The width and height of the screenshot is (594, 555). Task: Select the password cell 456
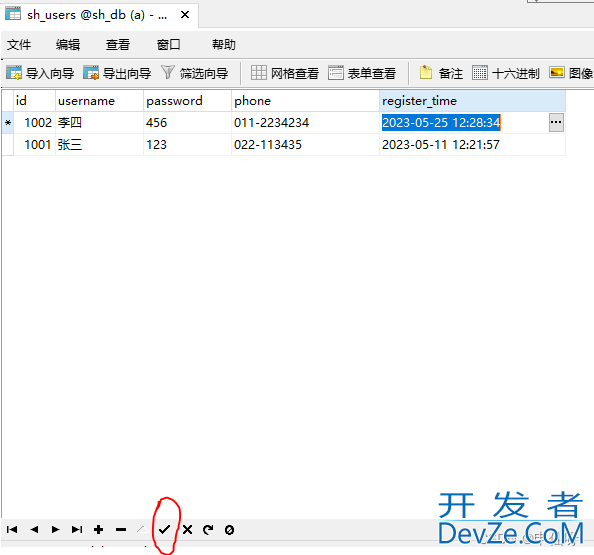coord(187,123)
